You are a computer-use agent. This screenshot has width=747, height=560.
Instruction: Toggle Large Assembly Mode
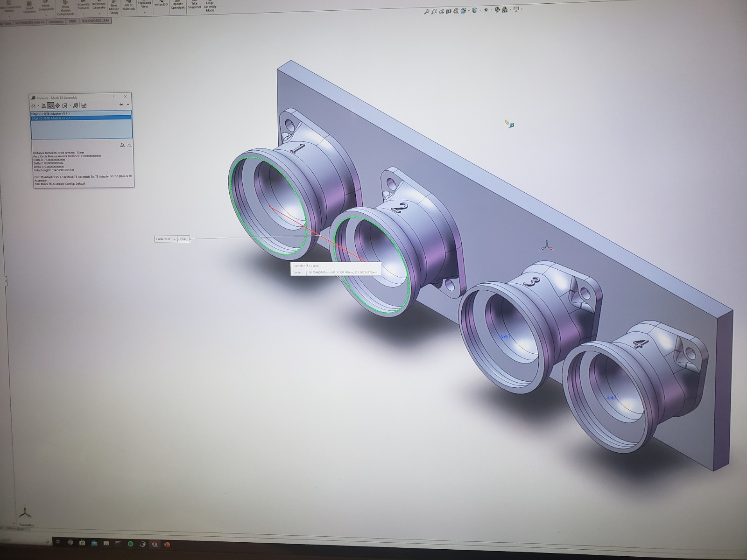[210, 7]
